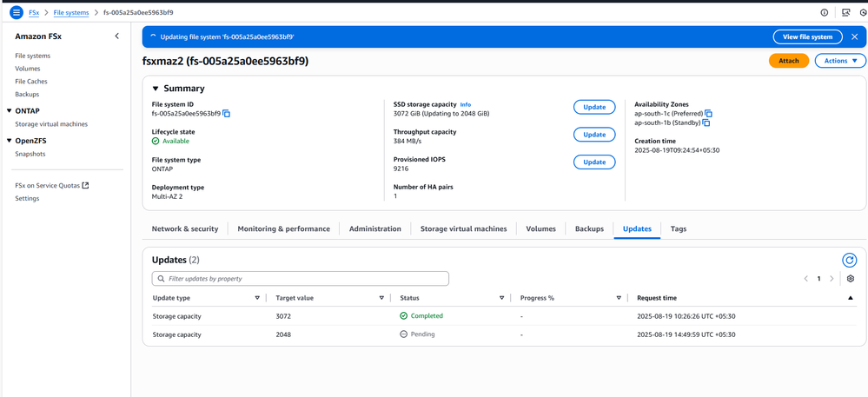Click the View file system button

(807, 37)
